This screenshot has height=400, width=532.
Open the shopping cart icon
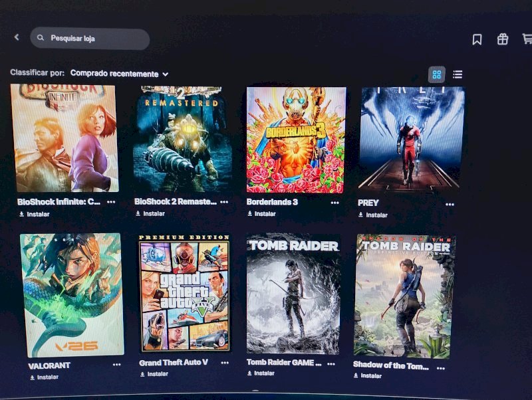tap(527, 39)
